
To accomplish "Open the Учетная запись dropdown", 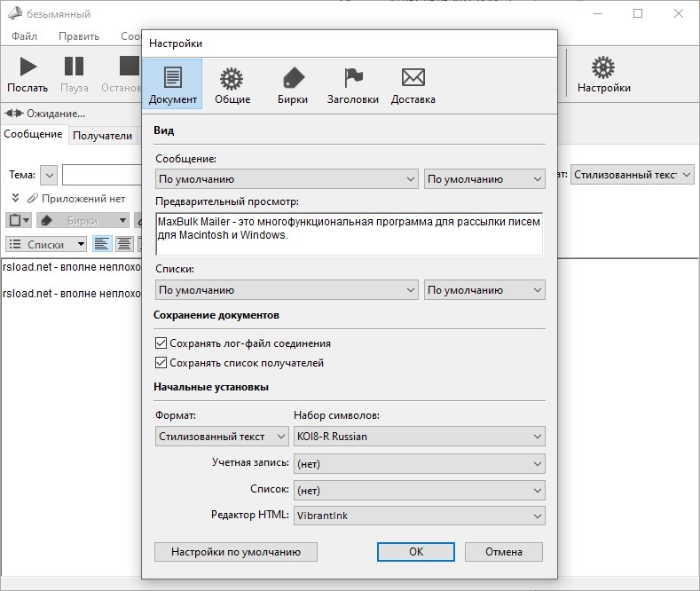I will pyautogui.click(x=419, y=464).
